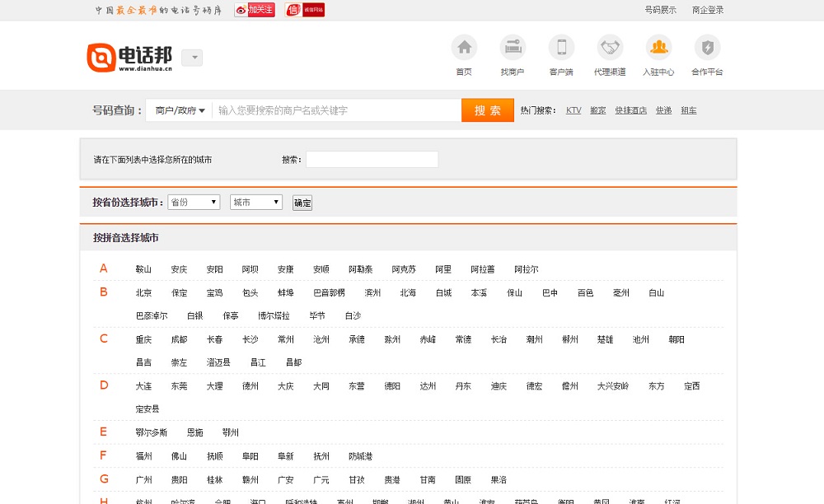Click the orange 搜索 button

488,110
